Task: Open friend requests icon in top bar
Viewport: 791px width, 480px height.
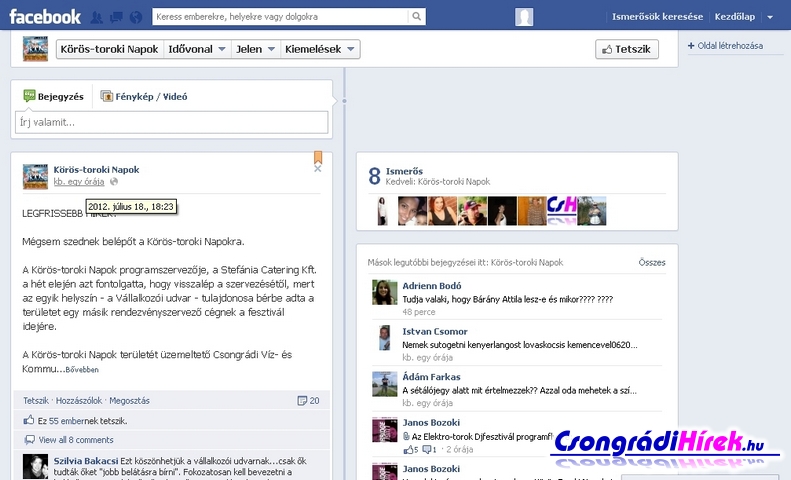Action: 96,17
